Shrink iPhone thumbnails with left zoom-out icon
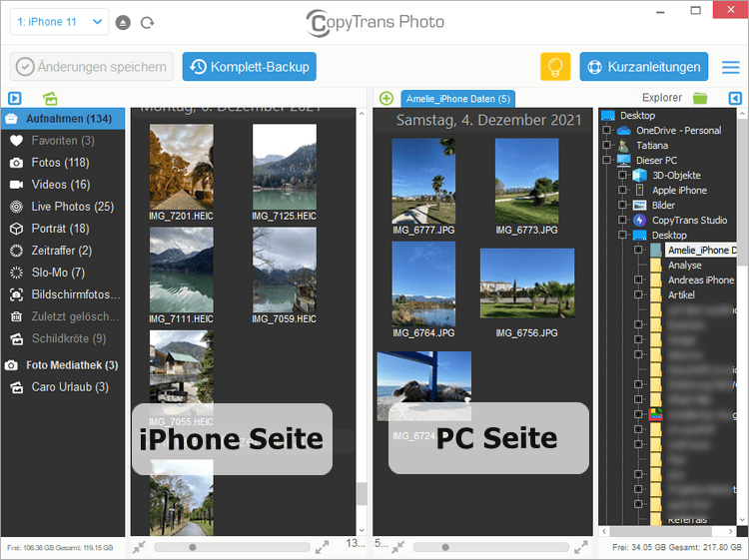 (139, 547)
